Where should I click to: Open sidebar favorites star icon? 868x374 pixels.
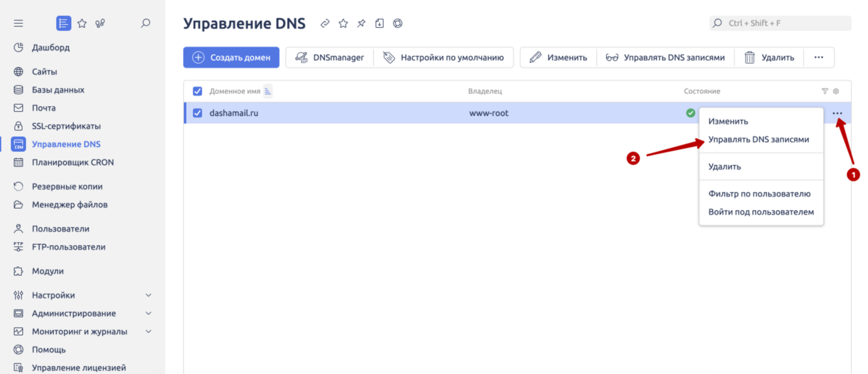(x=82, y=23)
